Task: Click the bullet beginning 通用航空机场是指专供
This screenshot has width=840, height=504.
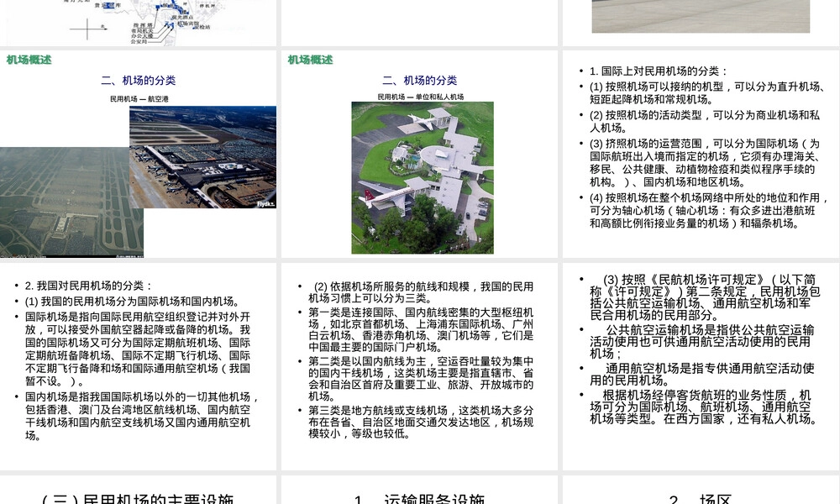Action: (702, 375)
